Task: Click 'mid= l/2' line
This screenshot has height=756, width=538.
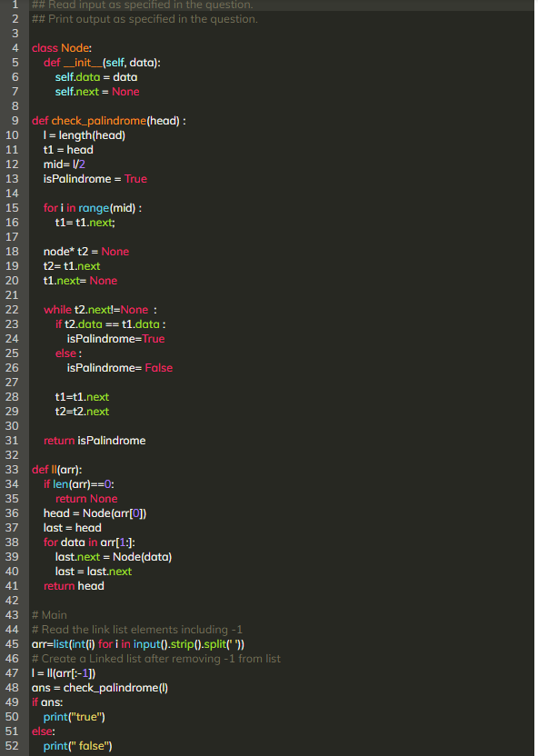Action: pyautogui.click(x=65, y=164)
